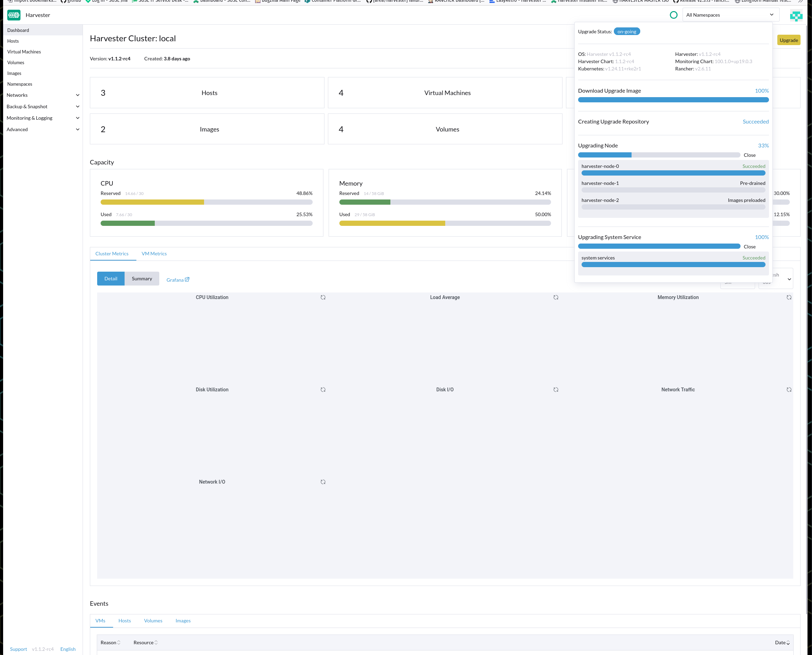Screen dimensions: 812x655
Task: Switch to Summary metrics view
Action: coord(142,279)
